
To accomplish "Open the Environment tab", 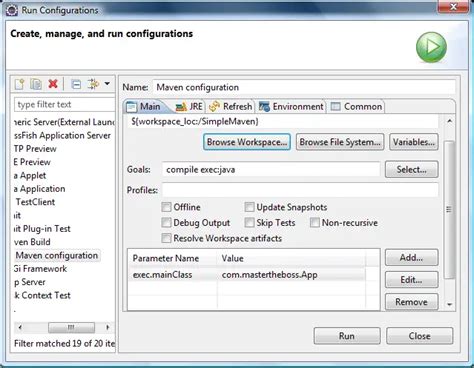I will [x=291, y=107].
